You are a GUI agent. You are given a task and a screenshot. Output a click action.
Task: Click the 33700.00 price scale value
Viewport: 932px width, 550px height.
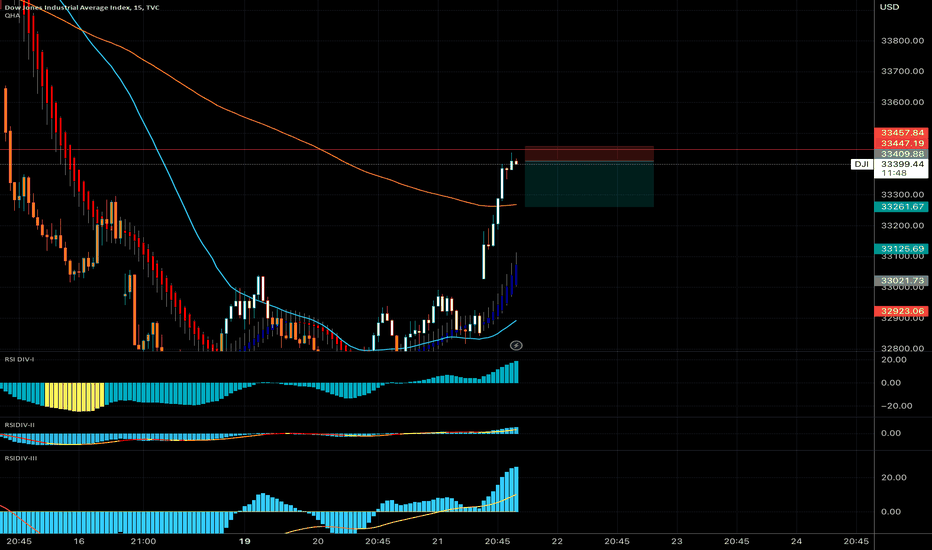(902, 71)
